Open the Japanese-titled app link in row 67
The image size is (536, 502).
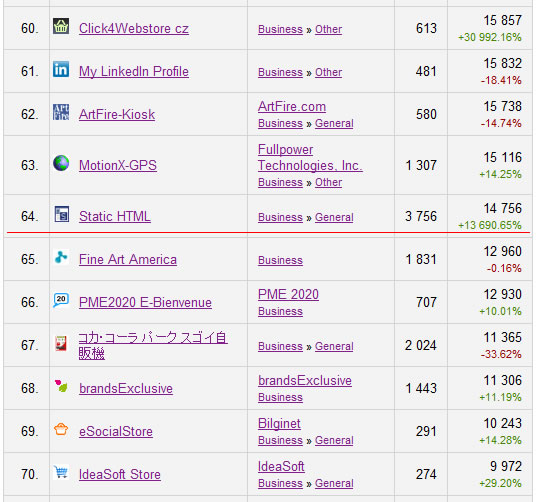(153, 345)
